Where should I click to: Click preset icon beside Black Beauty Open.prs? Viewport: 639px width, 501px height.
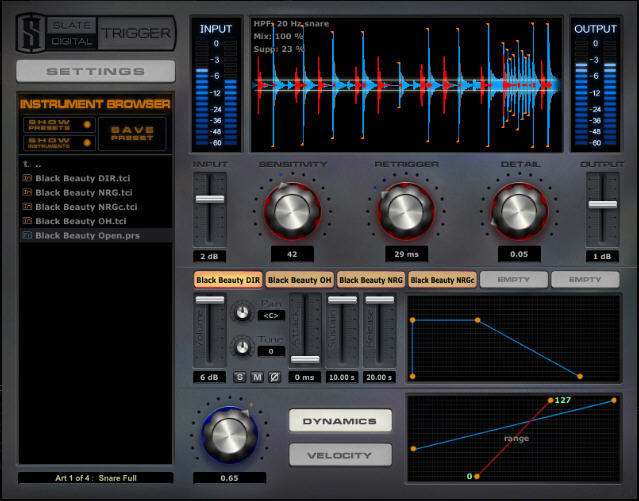(27, 235)
